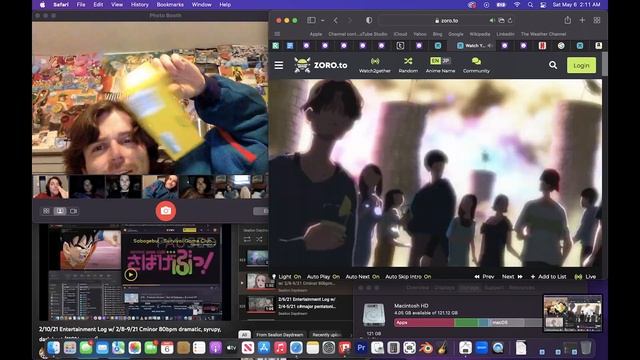640x360 pixels.
Task: Open the Wi-Fi status menu
Action: point(517,5)
